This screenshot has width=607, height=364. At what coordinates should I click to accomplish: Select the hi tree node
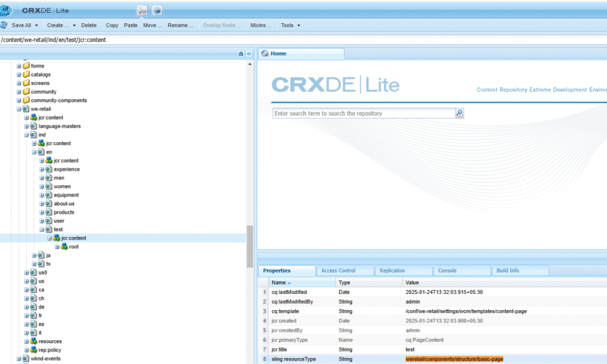(x=48, y=264)
